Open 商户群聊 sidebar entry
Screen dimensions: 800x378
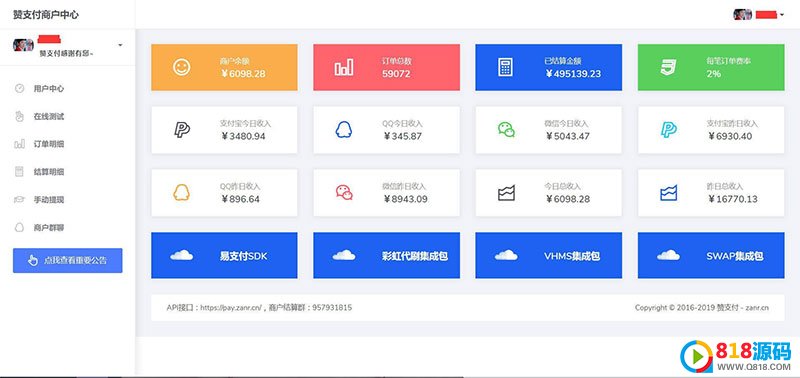(x=49, y=228)
